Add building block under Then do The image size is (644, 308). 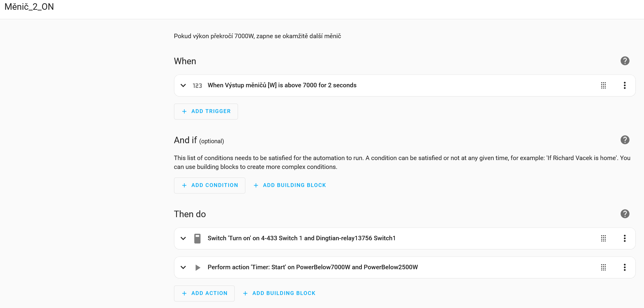[279, 294]
